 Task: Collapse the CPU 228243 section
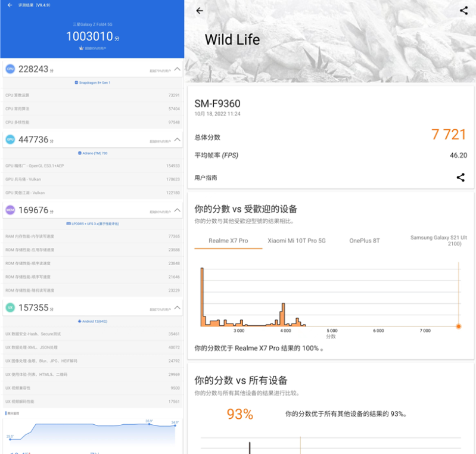pyautogui.click(x=178, y=69)
